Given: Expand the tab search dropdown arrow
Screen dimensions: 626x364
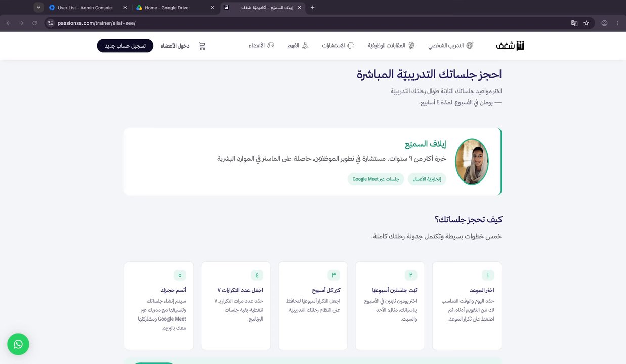Looking at the screenshot, I should [39, 7].
